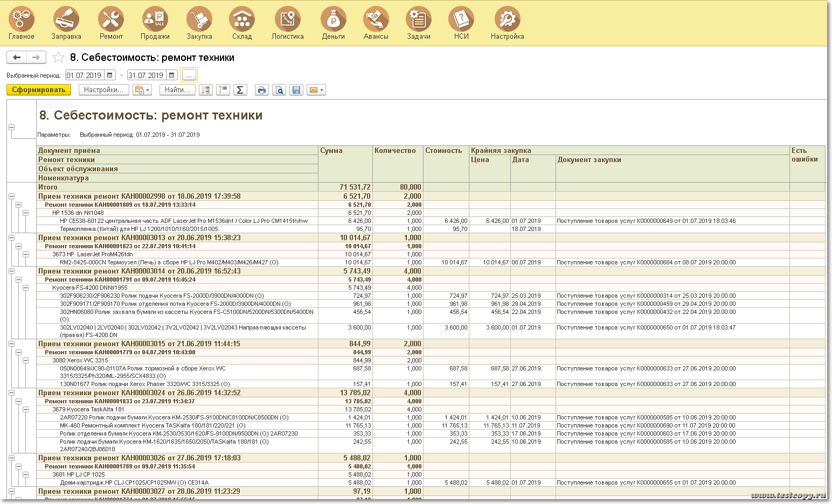Save the report with diskette icon

[x=296, y=90]
